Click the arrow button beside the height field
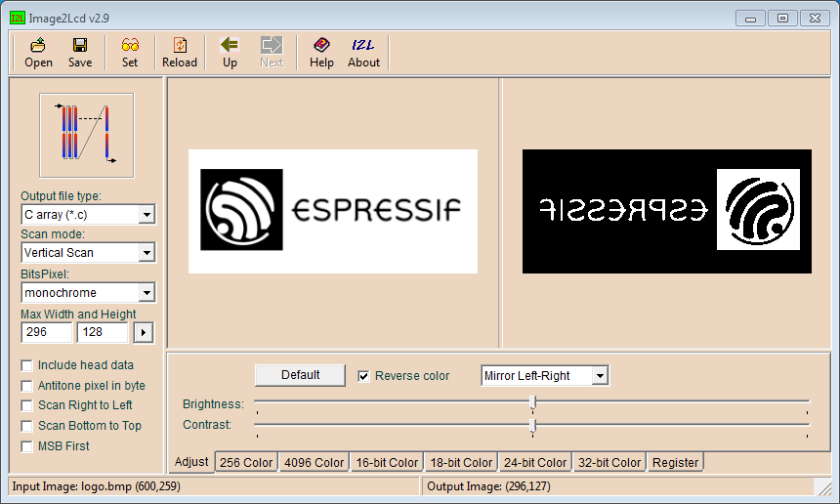 point(143,333)
